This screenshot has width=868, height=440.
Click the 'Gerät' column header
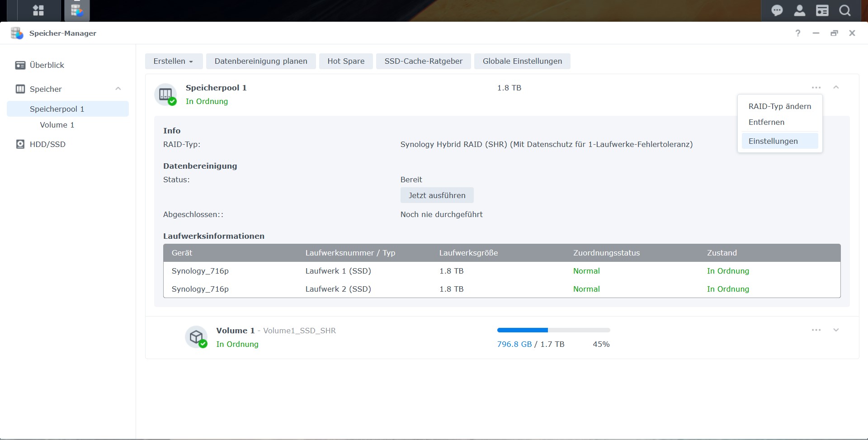(182, 253)
